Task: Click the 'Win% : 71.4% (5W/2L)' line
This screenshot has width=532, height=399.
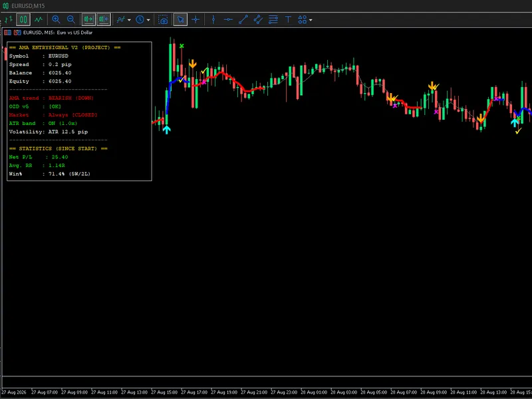Action: tap(49, 174)
